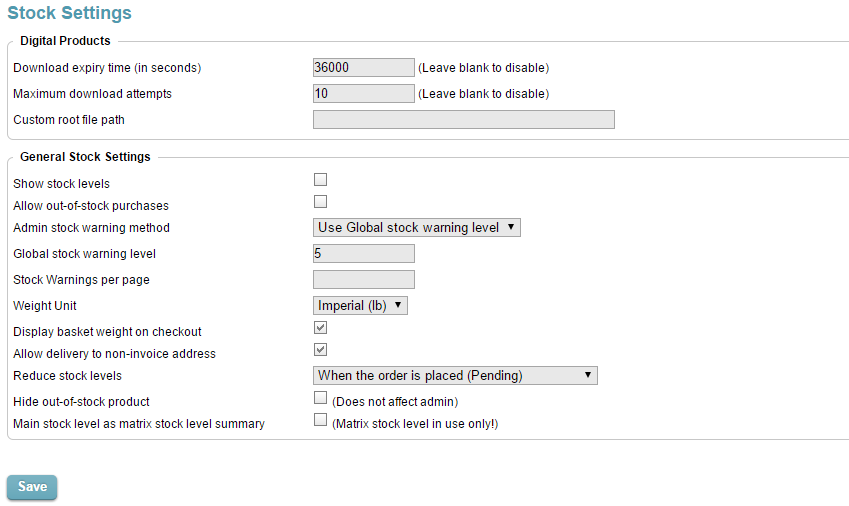Tick Allow out-of-stock purchases checkbox
Image resolution: width=849 pixels, height=506 pixels.
320,202
